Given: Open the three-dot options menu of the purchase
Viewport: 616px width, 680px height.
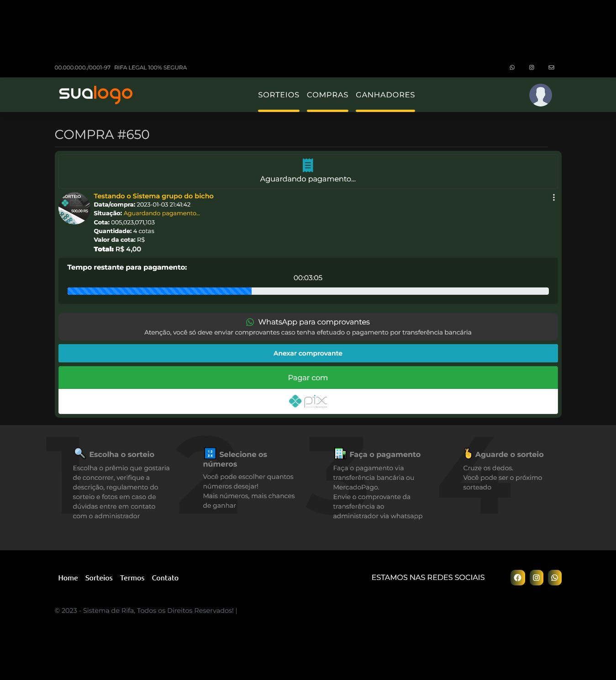Looking at the screenshot, I should pyautogui.click(x=554, y=197).
